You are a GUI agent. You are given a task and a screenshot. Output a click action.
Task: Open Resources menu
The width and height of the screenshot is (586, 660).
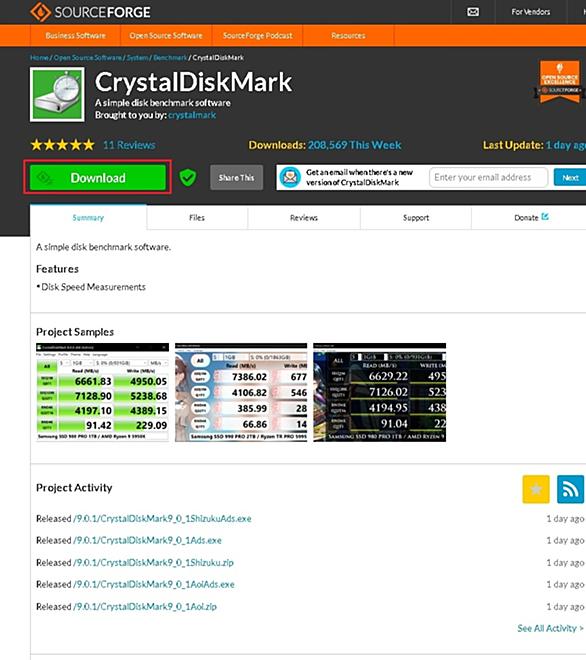click(x=348, y=35)
